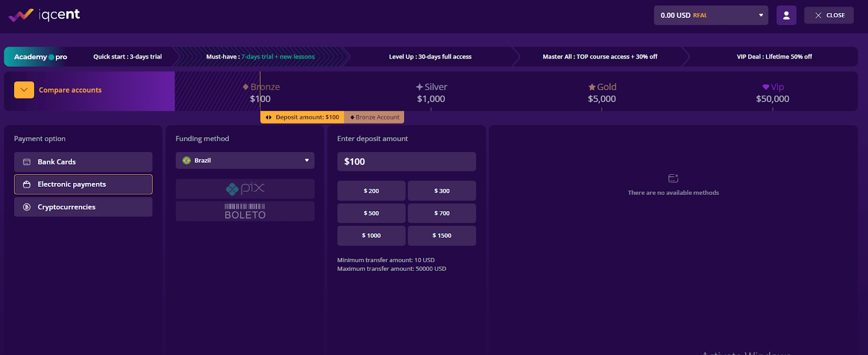Click the iqcent logo

point(44,15)
